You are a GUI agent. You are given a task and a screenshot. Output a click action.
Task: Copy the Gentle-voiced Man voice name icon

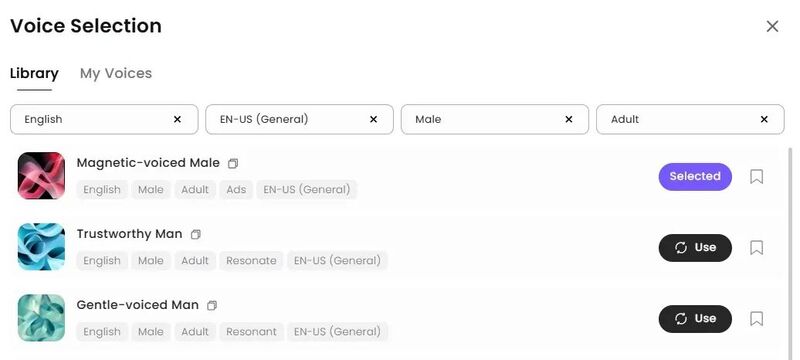[212, 305]
